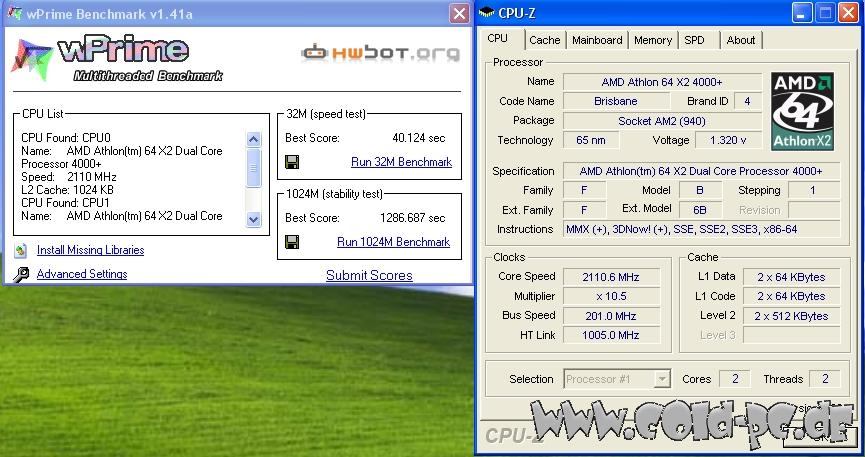Click the AMD Athlon X2 logo in CPU-Z

(802, 111)
